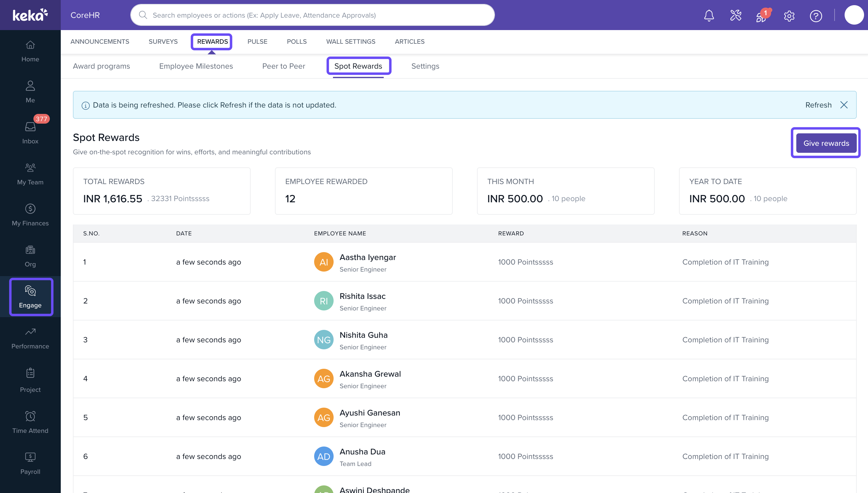Click the help question mark icon
This screenshot has width=868, height=493.
[816, 15]
